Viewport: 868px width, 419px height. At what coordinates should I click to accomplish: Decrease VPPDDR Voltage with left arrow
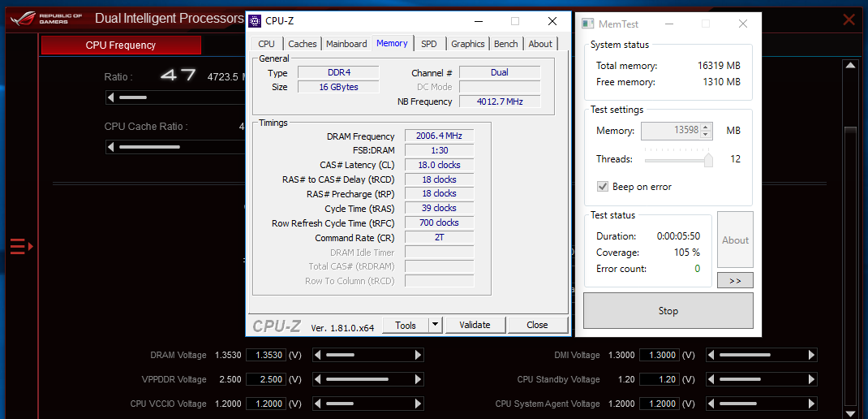[x=318, y=379]
